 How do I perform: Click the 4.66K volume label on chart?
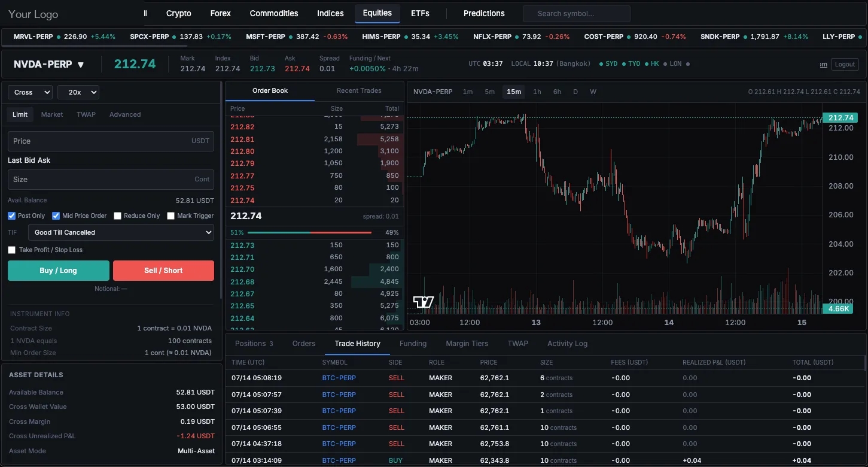pos(839,309)
